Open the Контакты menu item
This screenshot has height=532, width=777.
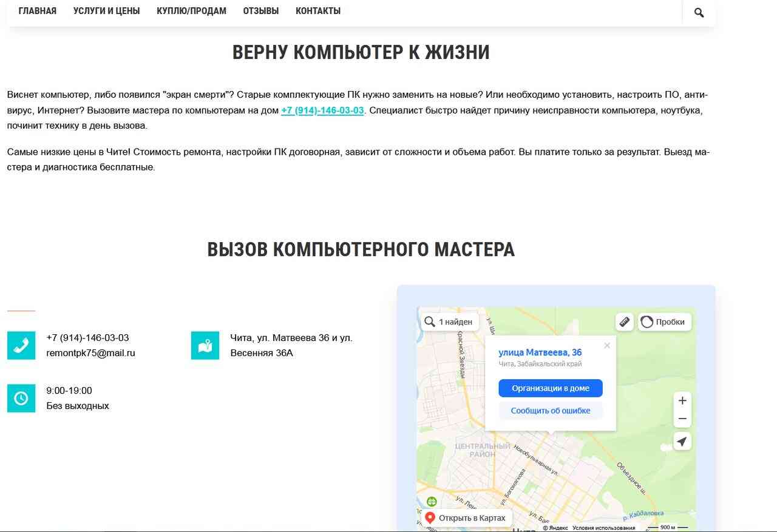pos(318,11)
